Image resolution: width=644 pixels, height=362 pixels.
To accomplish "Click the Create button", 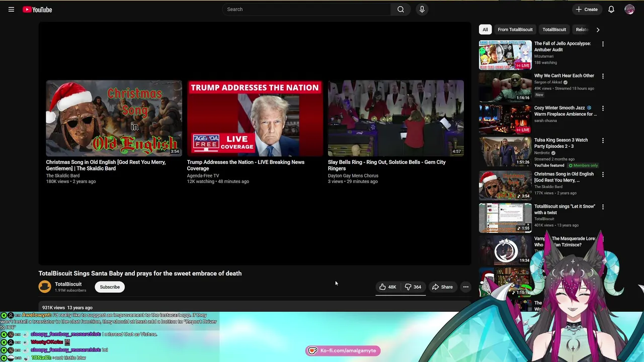I will click(587, 9).
